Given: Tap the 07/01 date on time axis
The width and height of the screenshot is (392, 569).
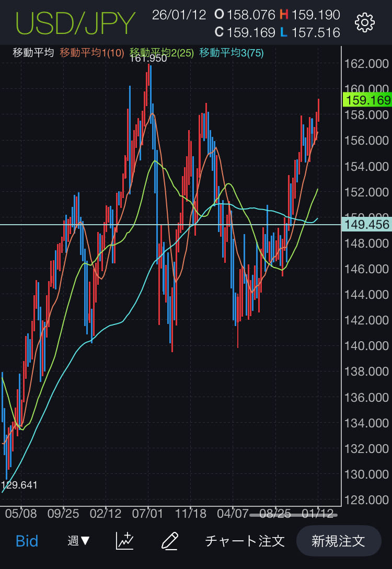Looking at the screenshot, I should 148,513.
